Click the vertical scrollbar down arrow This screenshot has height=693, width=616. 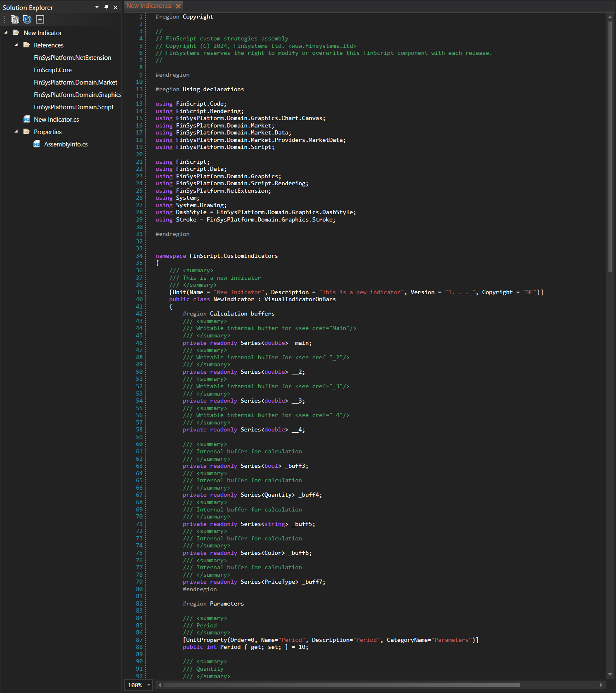point(610,675)
